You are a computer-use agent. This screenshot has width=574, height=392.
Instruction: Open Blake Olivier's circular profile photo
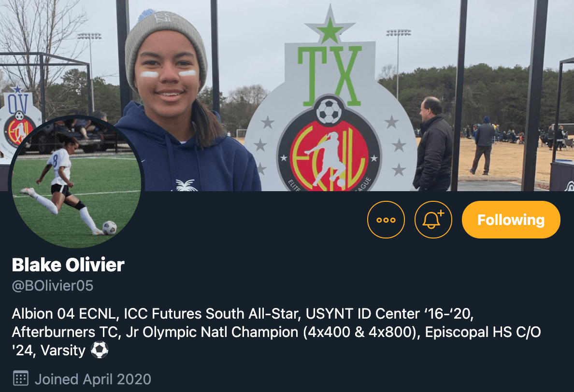point(76,182)
